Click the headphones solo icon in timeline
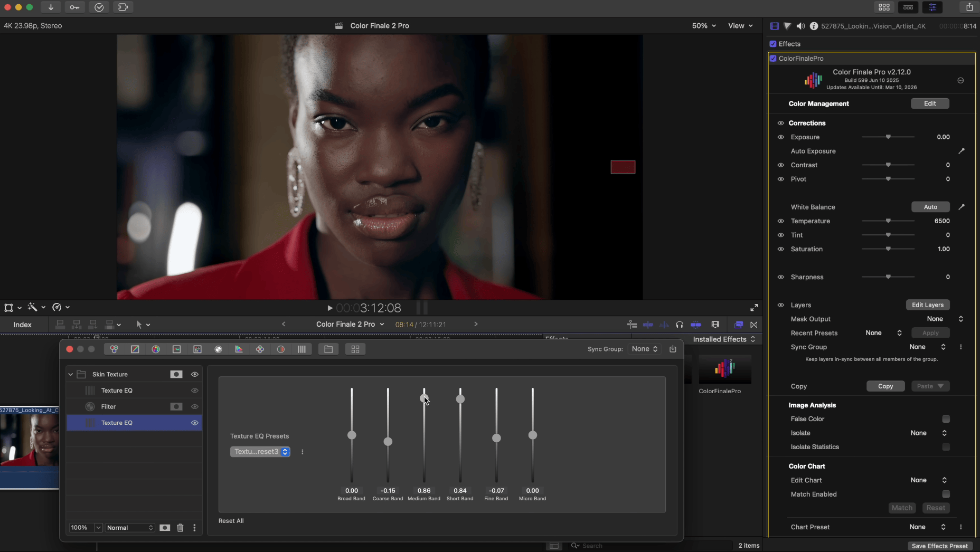The width and height of the screenshot is (980, 552). tap(680, 325)
